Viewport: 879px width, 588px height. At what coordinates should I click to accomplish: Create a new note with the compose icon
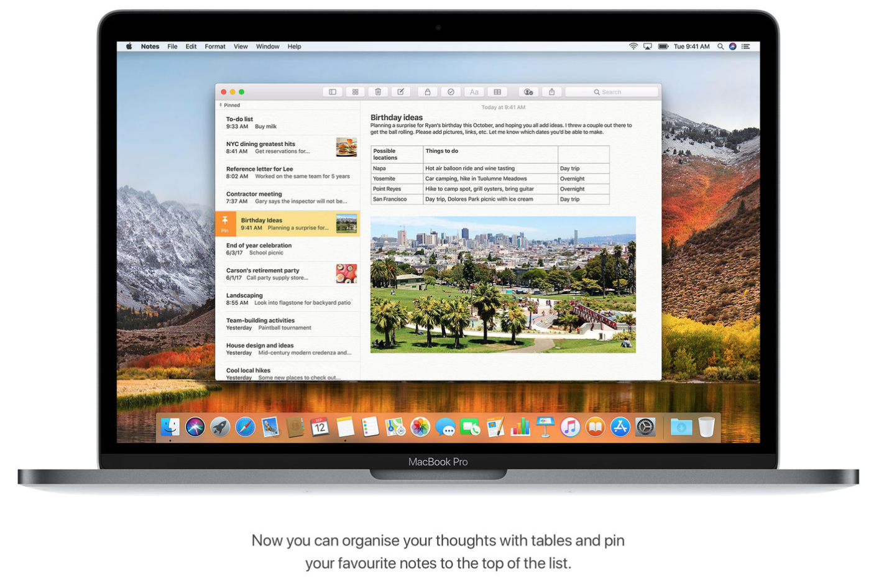coord(401,91)
